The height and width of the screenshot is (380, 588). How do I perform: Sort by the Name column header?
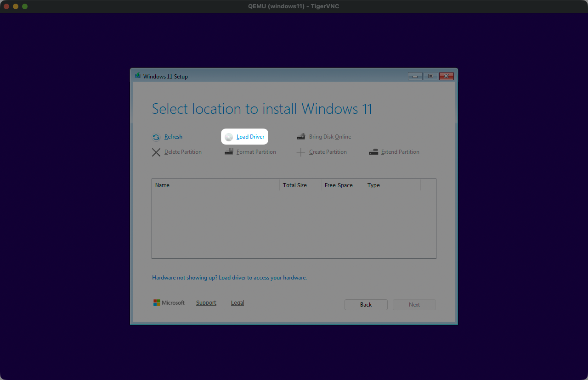[x=215, y=185]
